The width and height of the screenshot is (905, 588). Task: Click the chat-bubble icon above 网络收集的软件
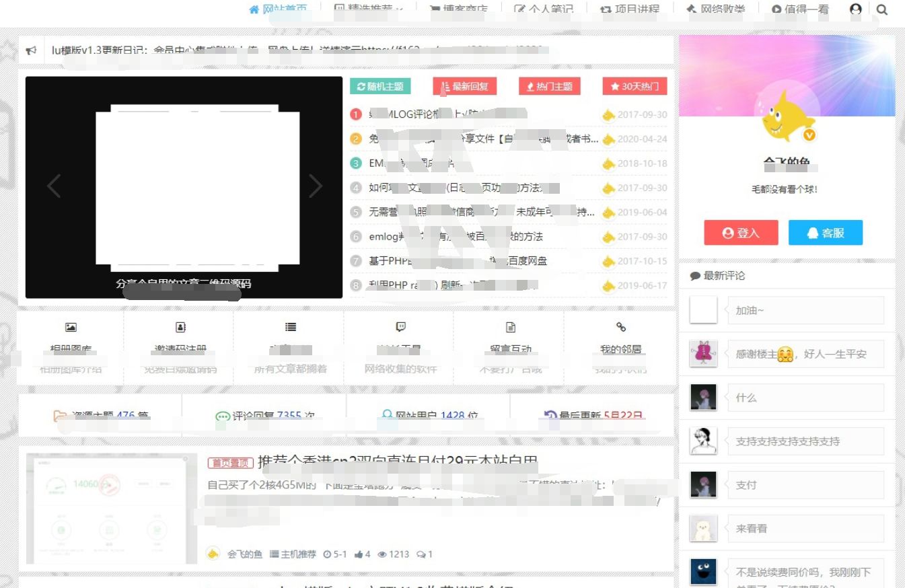[x=400, y=327]
